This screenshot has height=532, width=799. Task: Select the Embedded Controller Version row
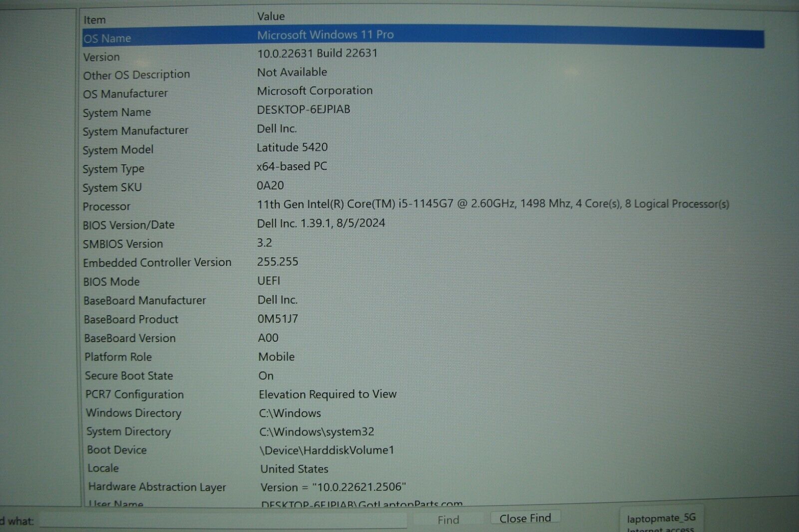pos(423,262)
